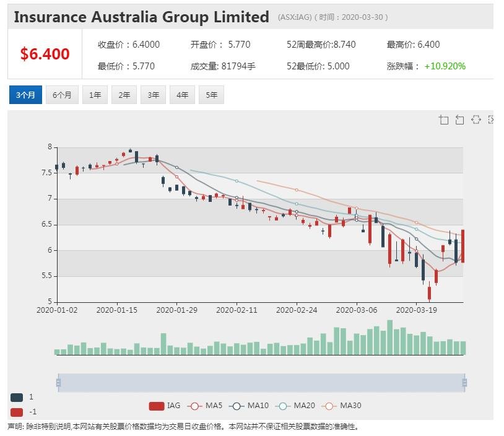504x436 pixels.
Task: Click the 最高价 6.400 value
Action: pyautogui.click(x=413, y=45)
